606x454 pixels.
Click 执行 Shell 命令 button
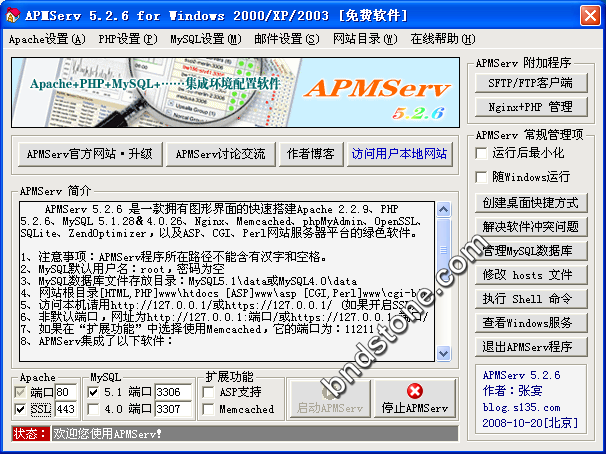pos(531,299)
